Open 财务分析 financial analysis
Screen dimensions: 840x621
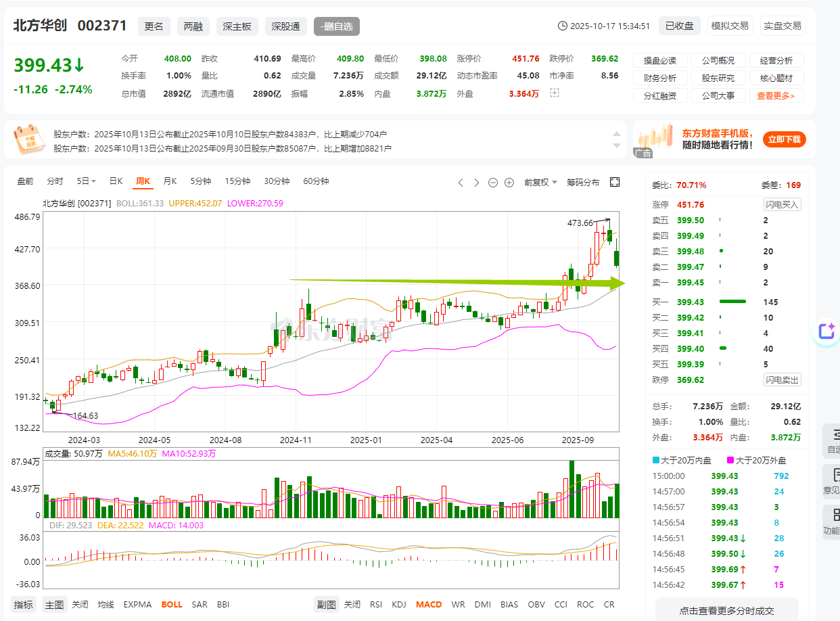(x=660, y=78)
